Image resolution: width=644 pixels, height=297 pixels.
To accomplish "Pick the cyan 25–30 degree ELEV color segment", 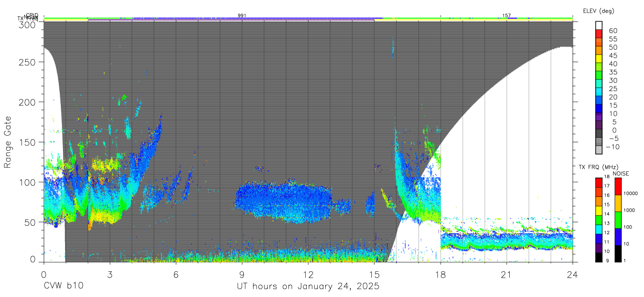I will (599, 84).
